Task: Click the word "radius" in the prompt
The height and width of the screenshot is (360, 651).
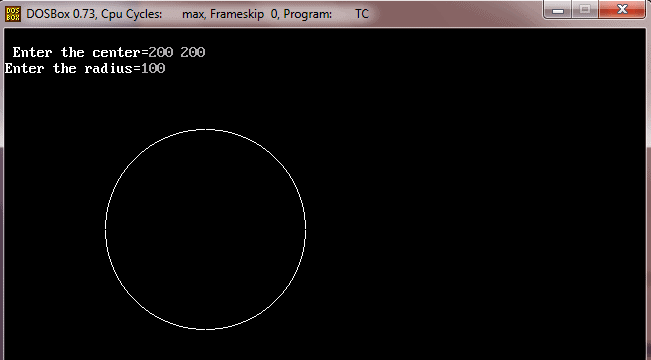Action: coord(108,68)
